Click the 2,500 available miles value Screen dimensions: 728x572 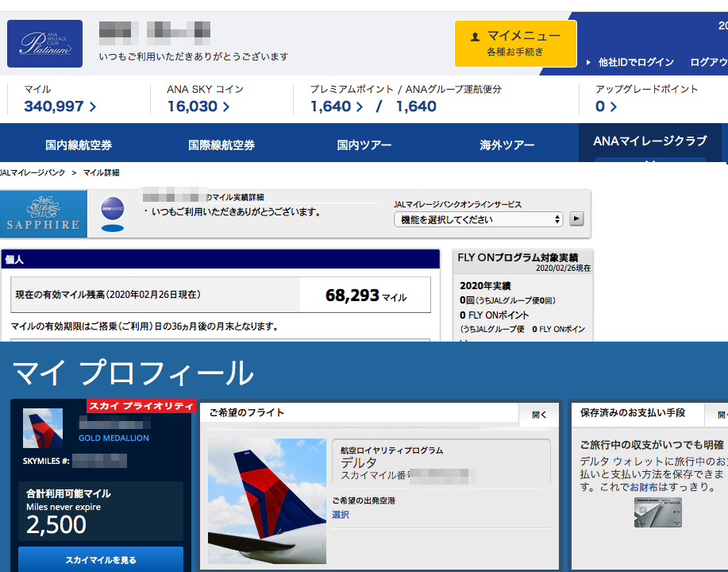[x=56, y=525]
